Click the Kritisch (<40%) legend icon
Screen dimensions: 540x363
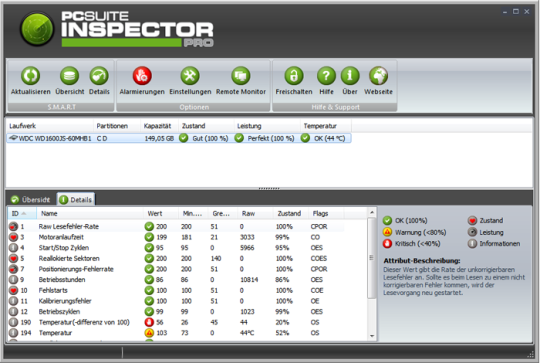(387, 243)
